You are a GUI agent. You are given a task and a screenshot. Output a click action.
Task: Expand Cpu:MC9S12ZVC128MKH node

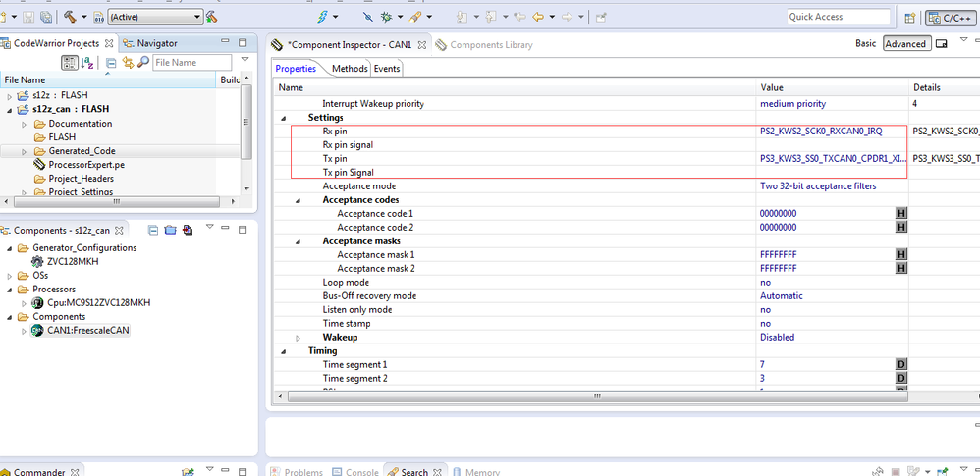(25, 303)
